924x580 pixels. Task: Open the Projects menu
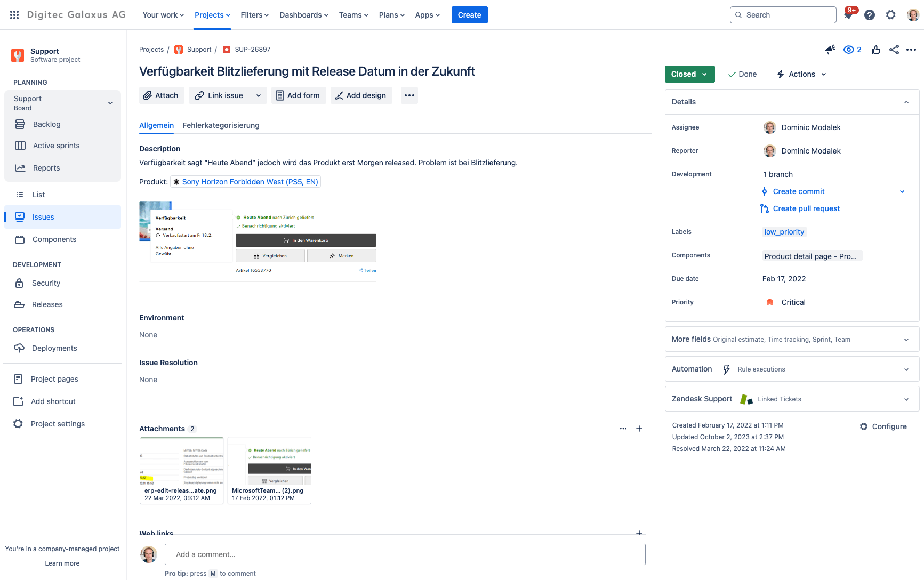(x=212, y=15)
